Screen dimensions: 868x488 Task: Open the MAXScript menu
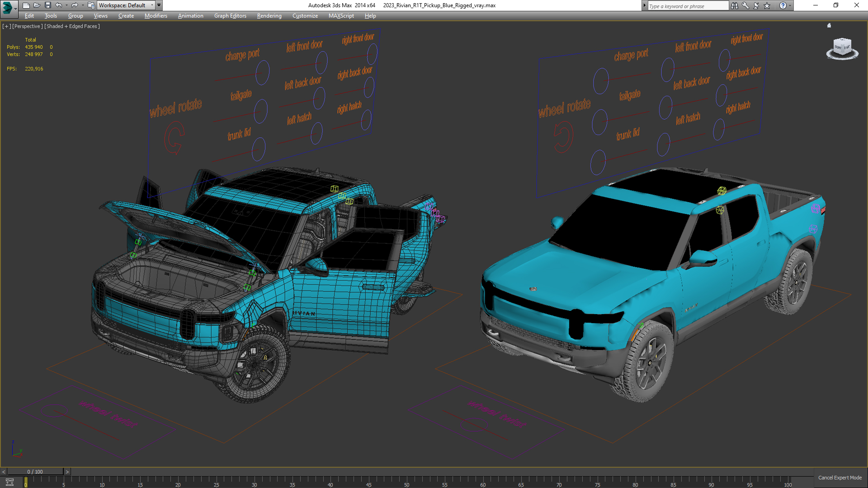341,16
